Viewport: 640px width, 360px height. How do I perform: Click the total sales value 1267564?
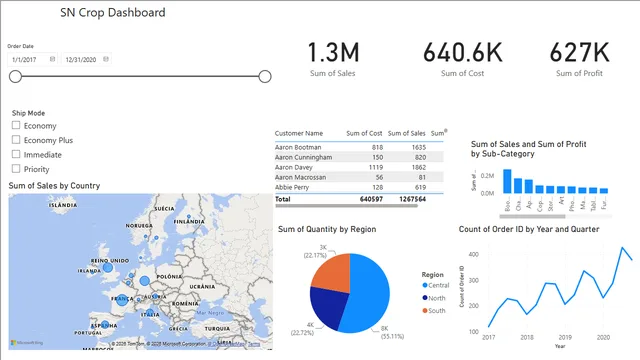pos(412,199)
